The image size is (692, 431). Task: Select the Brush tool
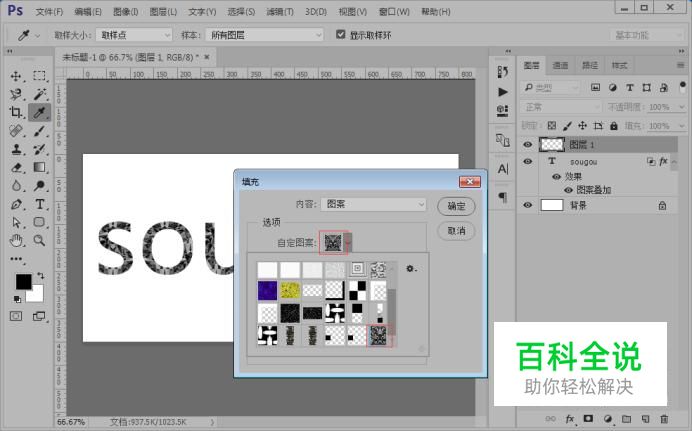39,131
